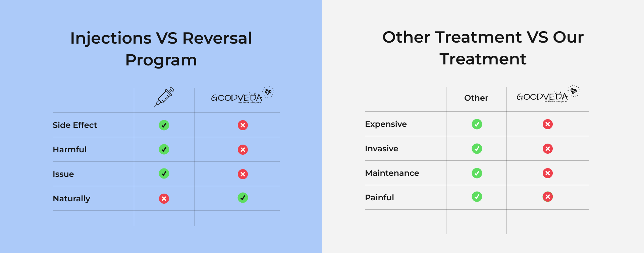Click green check in Issue row
Screen dimensions: 644x253
164,173
